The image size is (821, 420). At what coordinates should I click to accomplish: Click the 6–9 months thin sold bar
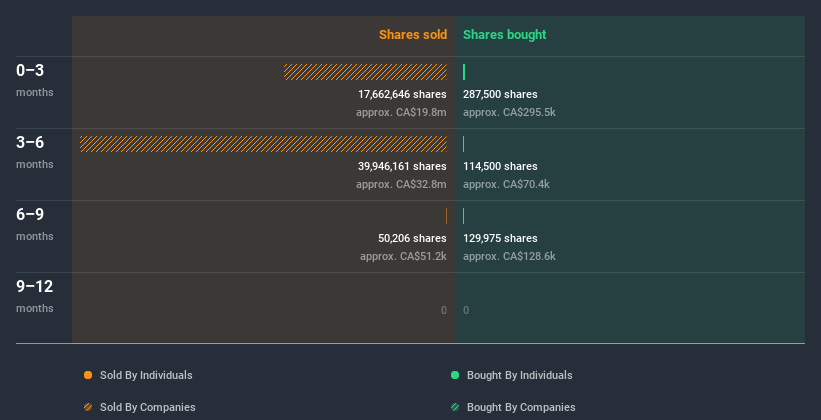click(446, 216)
